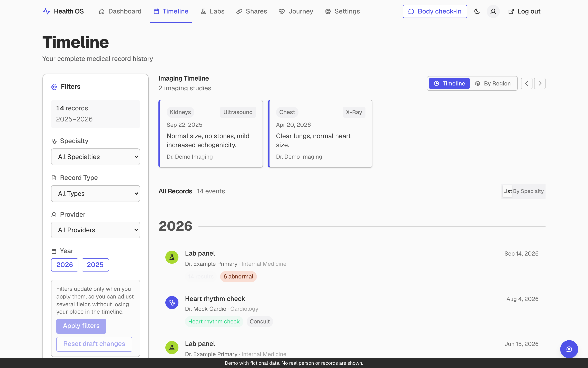This screenshot has width=588, height=368.
Task: Click the Record Type document icon
Action: (x=54, y=178)
